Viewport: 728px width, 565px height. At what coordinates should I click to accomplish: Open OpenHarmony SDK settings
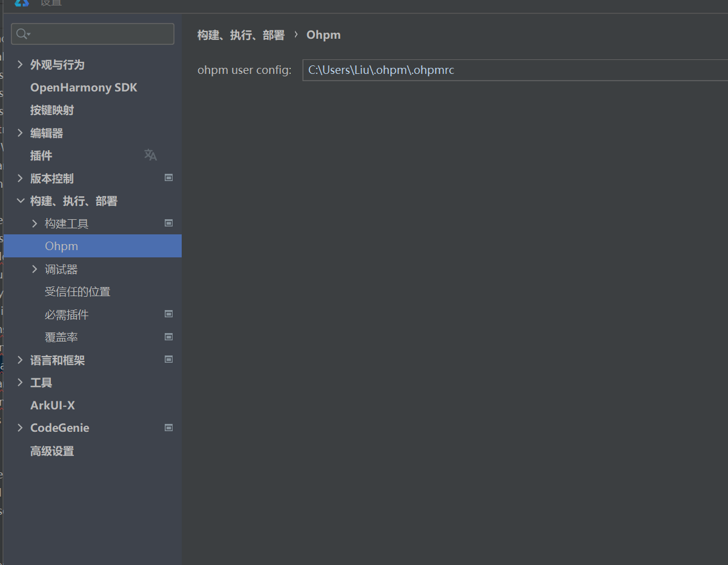[84, 88]
